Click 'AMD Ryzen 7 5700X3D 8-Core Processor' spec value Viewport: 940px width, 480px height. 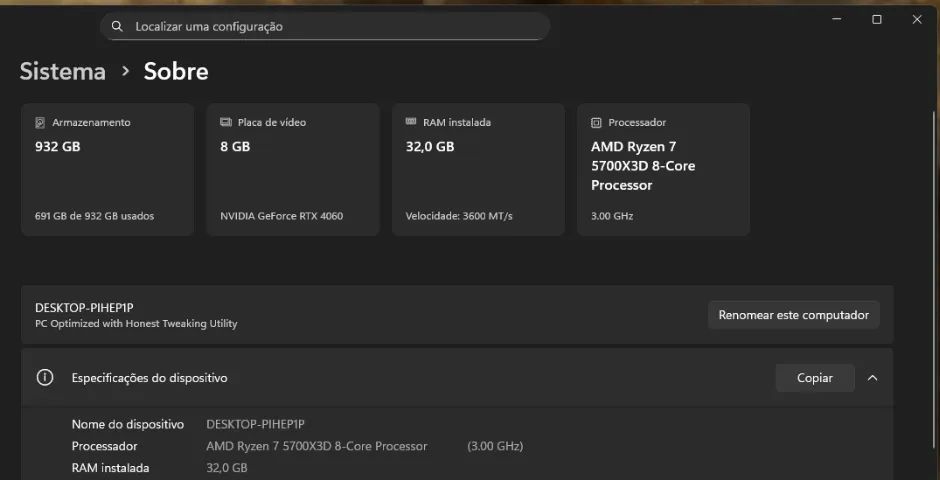pos(317,446)
